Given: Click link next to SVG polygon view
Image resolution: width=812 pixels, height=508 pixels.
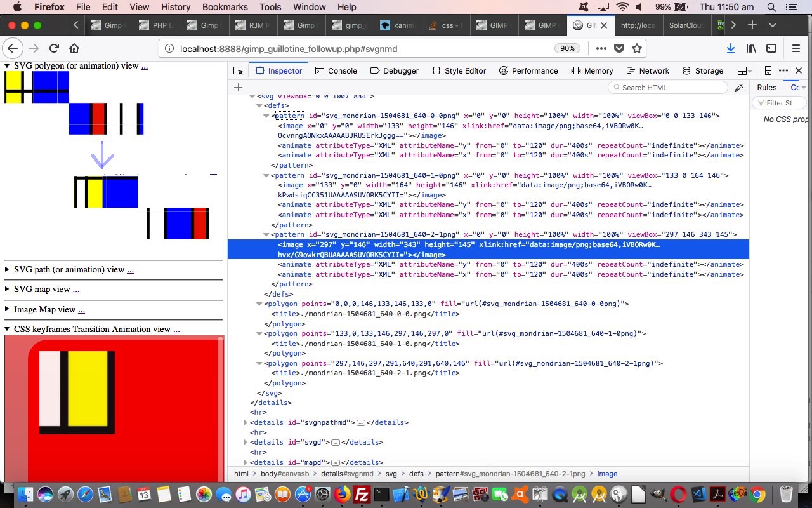Looking at the screenshot, I should click(x=144, y=66).
